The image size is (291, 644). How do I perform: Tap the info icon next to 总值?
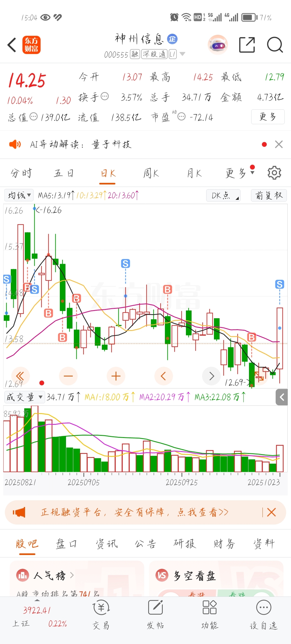(x=33, y=117)
